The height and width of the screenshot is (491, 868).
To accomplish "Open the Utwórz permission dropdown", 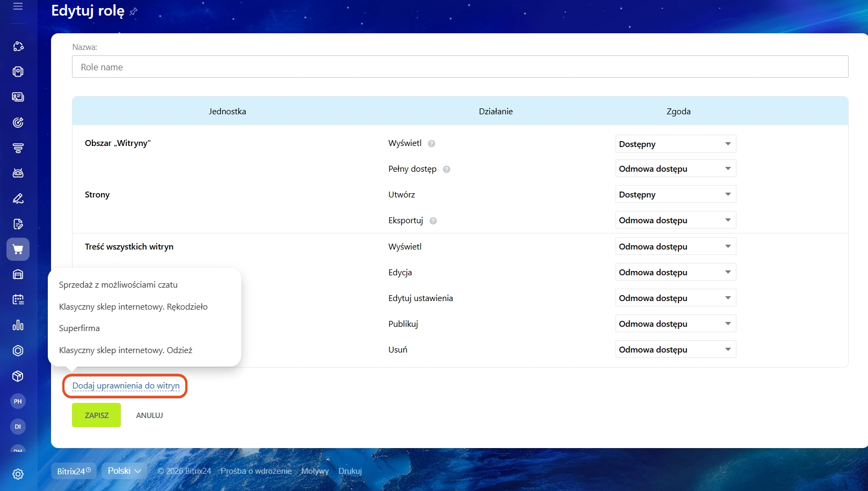I will (x=675, y=194).
